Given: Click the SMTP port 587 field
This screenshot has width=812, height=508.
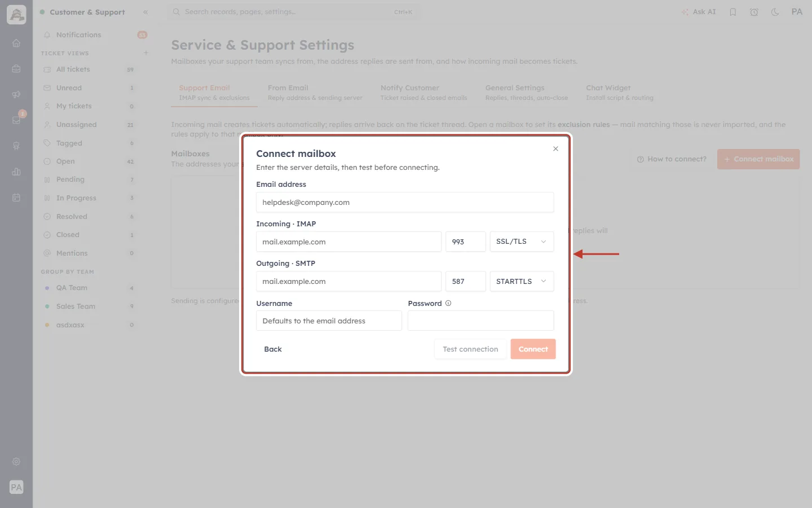Looking at the screenshot, I should [466, 281].
